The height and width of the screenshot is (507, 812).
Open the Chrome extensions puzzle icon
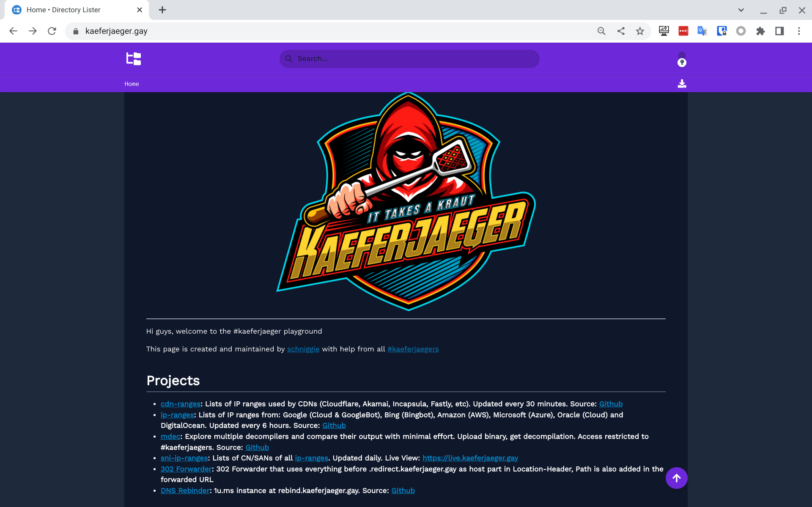[x=760, y=31]
